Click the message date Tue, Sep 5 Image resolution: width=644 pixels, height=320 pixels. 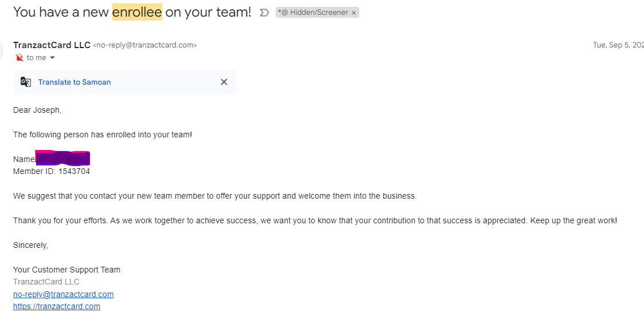(x=618, y=45)
